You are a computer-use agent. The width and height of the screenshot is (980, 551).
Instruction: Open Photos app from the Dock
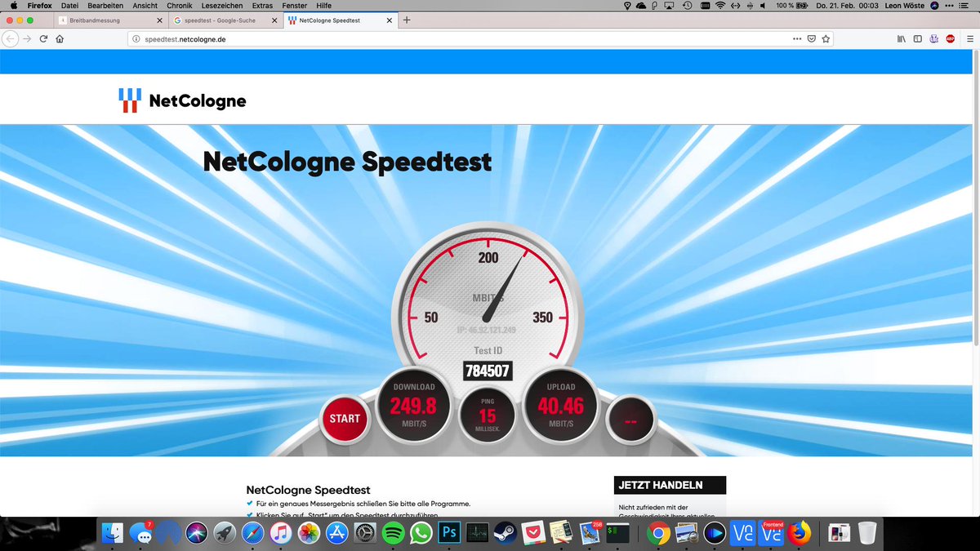click(x=309, y=533)
